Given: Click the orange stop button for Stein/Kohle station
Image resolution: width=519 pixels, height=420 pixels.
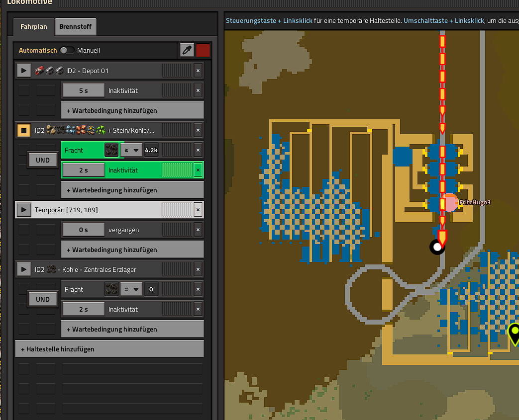Looking at the screenshot, I should pyautogui.click(x=24, y=130).
